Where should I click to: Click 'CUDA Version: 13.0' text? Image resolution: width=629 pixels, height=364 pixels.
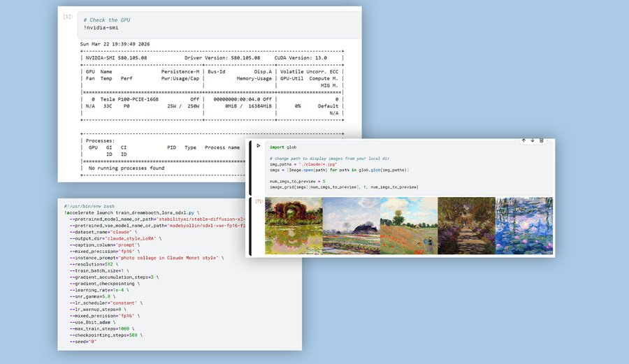click(x=301, y=58)
